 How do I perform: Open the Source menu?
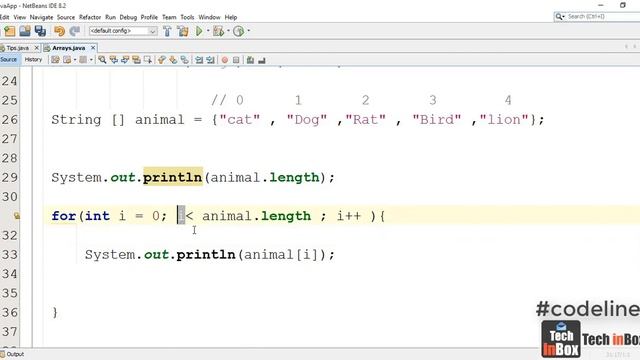(66, 17)
